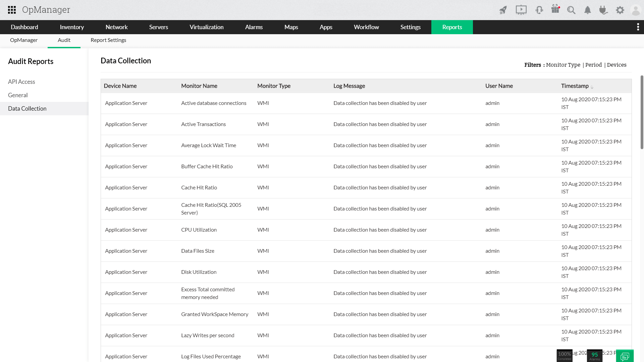
Task: Open the video presentation icon
Action: pyautogui.click(x=521, y=10)
